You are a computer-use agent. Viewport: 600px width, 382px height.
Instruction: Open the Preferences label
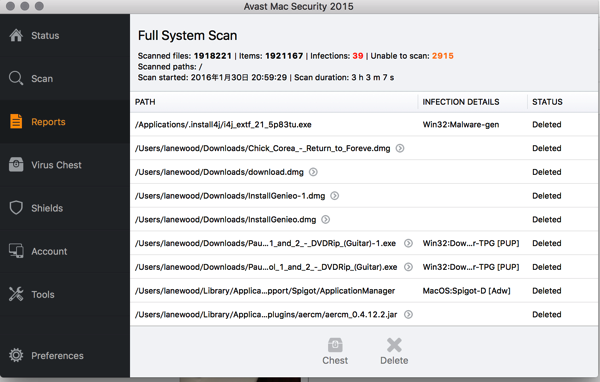coord(57,356)
